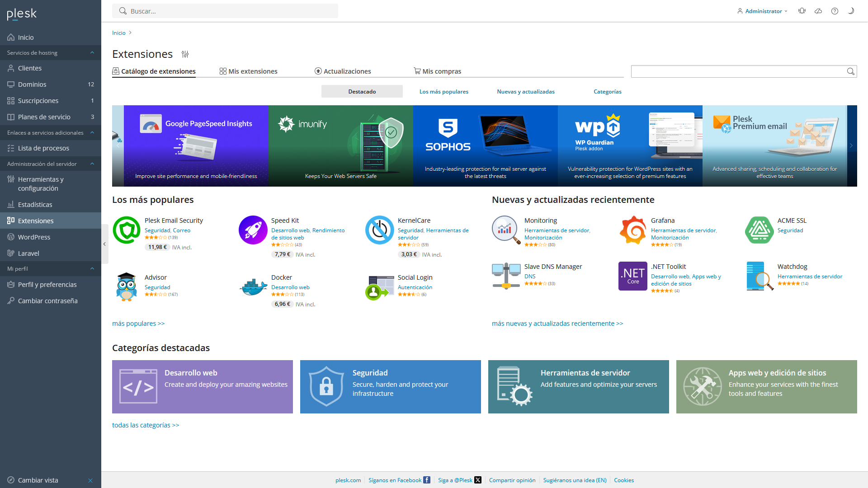
Task: Click the más populares >> link
Action: point(138,324)
